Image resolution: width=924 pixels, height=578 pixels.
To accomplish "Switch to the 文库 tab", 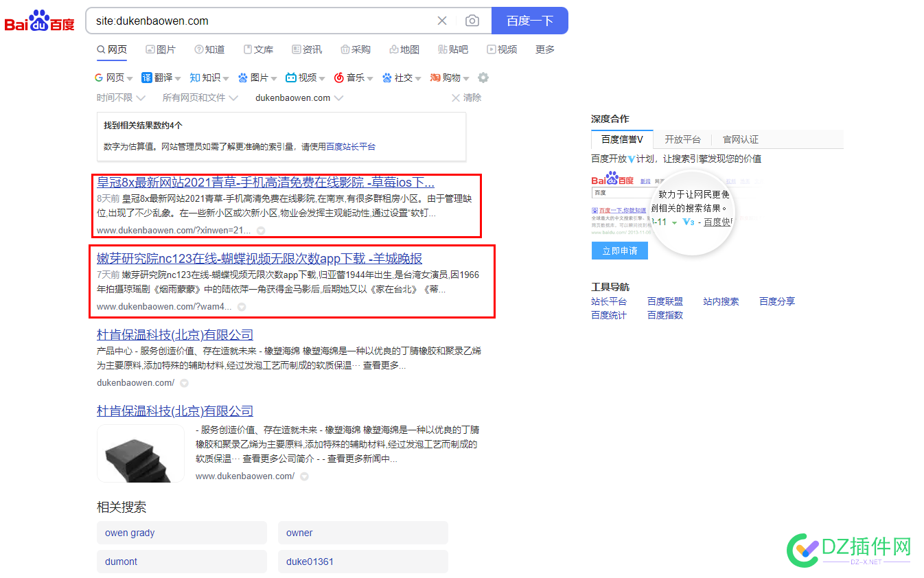I will point(258,49).
